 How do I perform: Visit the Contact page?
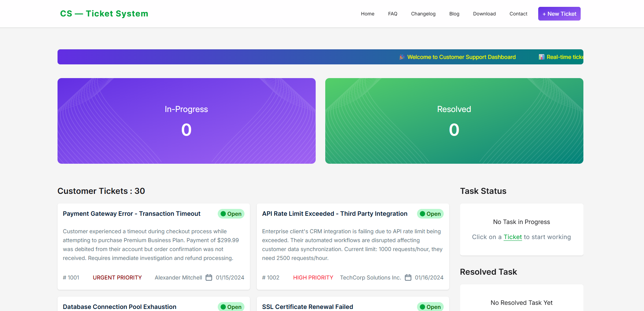518,14
